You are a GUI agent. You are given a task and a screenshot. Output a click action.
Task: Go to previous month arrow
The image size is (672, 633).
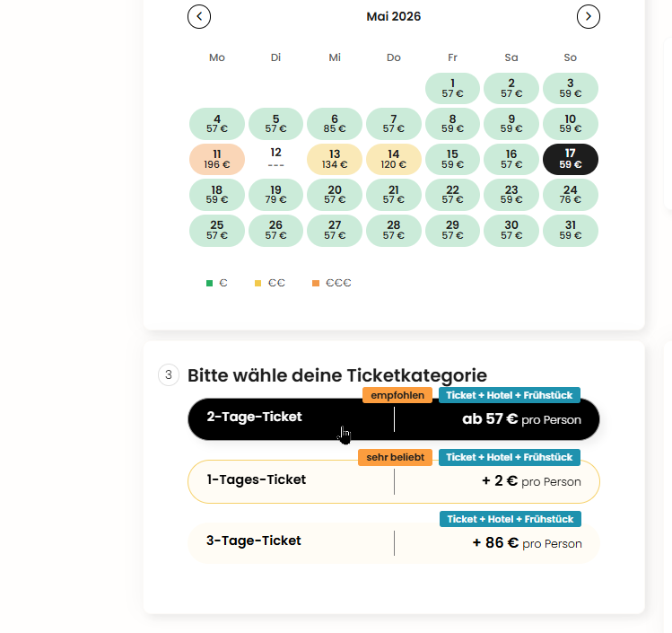coord(199,16)
